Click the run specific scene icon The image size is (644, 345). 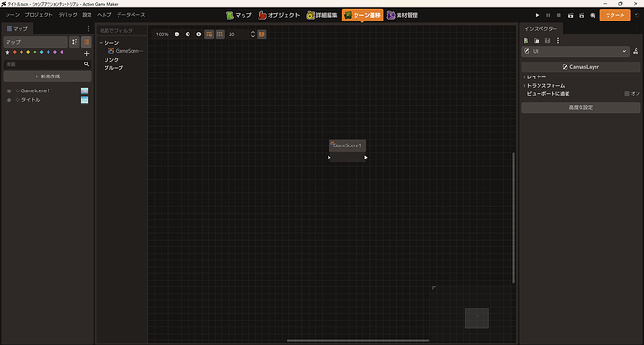(x=581, y=15)
